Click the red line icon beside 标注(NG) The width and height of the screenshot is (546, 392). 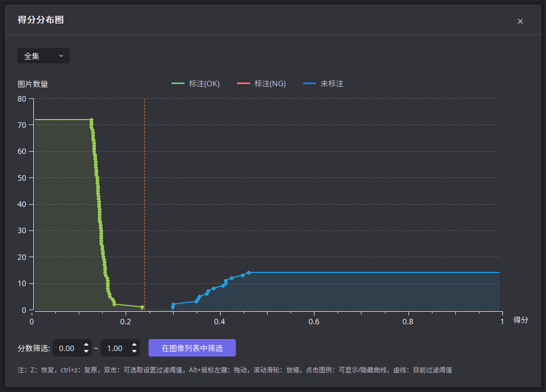coord(242,83)
